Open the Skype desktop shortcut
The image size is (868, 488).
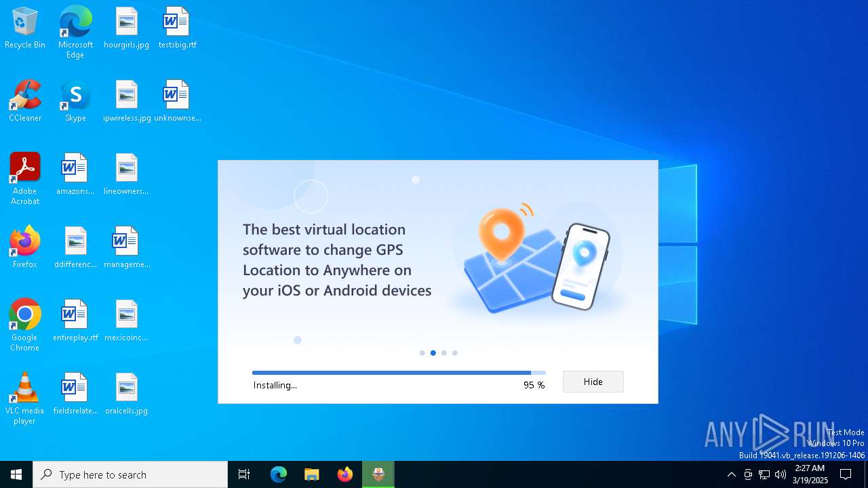(x=75, y=102)
